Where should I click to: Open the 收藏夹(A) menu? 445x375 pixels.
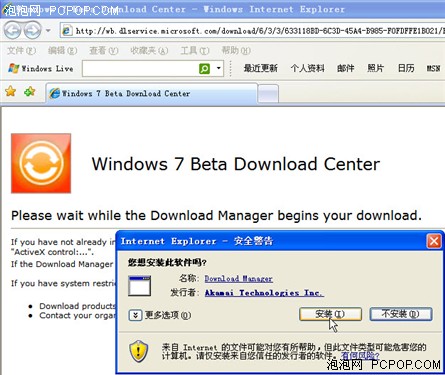(149, 51)
